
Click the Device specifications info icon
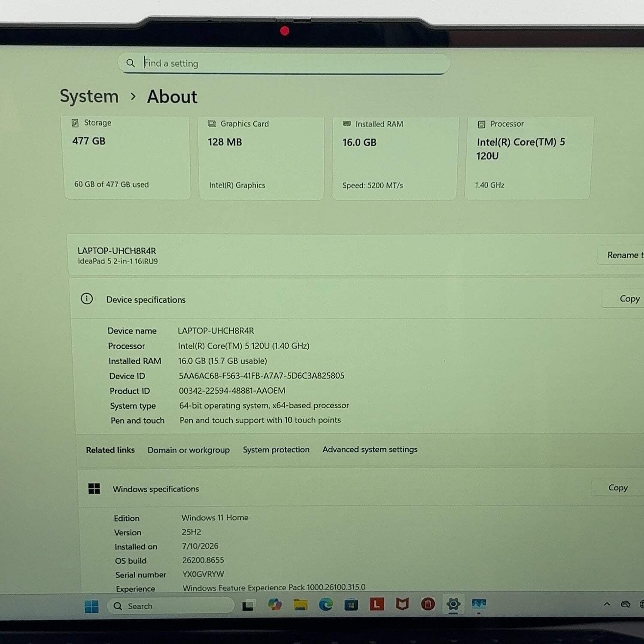[x=87, y=298]
